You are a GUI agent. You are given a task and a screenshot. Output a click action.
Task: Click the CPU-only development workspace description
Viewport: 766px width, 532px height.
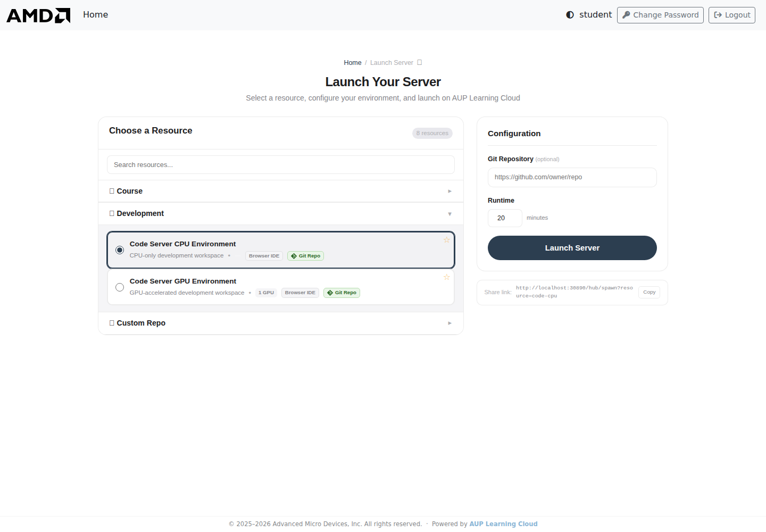point(177,256)
